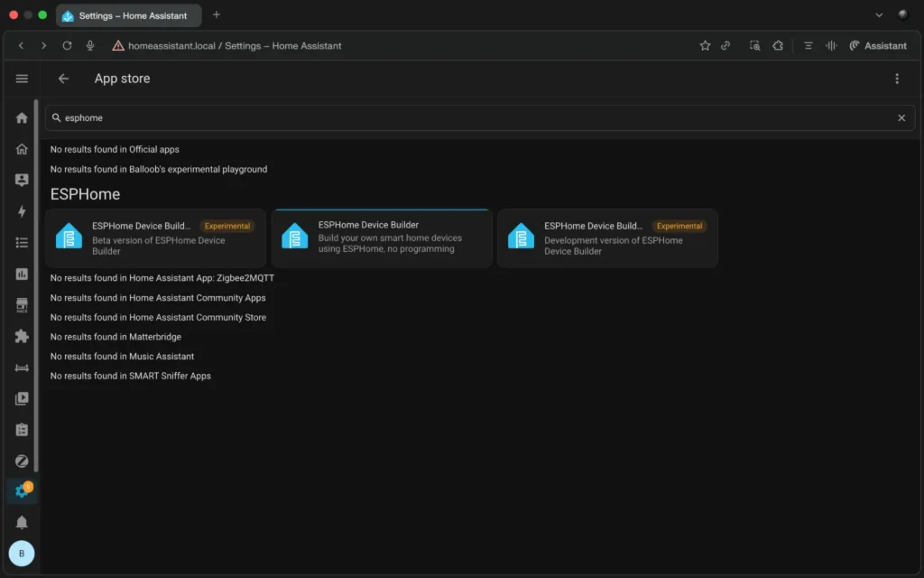Click the not-secure warning triangle in address bar

click(118, 45)
